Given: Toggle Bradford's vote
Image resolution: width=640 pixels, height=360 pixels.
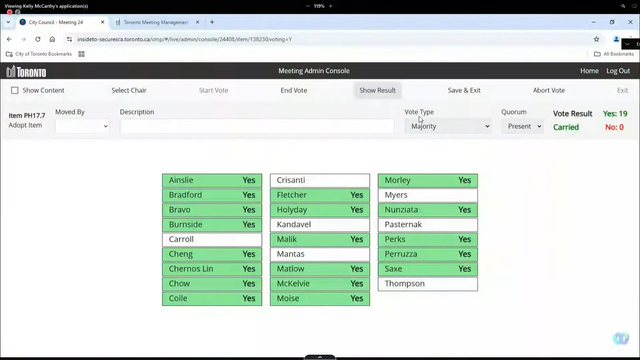Looking at the screenshot, I should (212, 195).
